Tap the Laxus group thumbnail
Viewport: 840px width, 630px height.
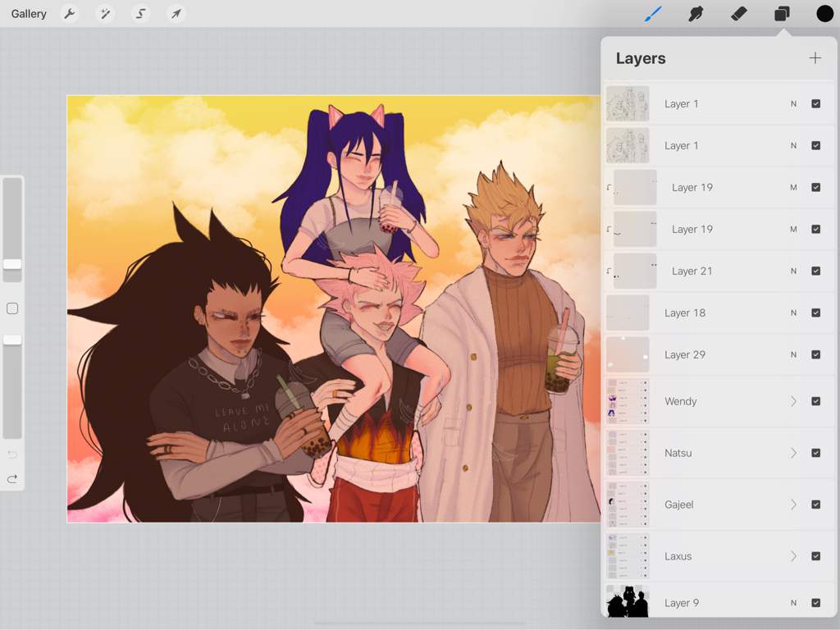tap(628, 556)
